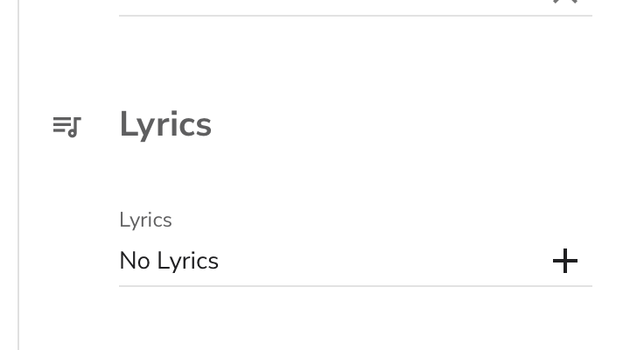The width and height of the screenshot is (644, 350).
Task: Select the Lyrics section icon left of heading
Action: (x=66, y=127)
